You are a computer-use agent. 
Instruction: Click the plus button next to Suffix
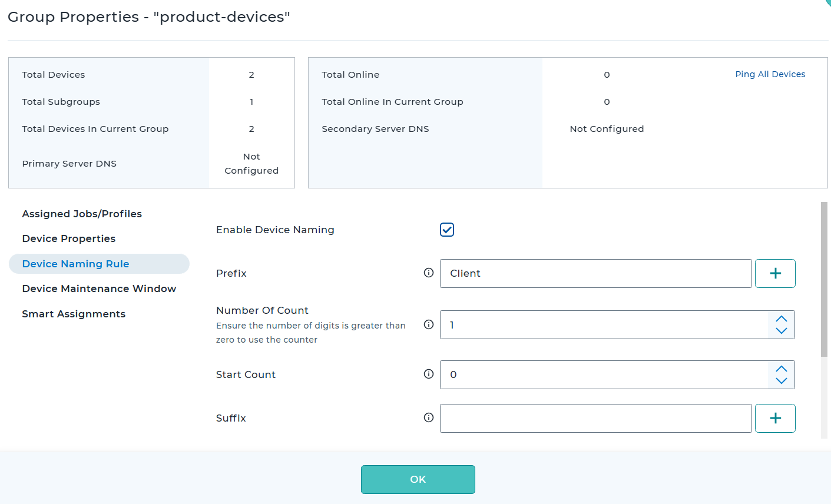click(775, 418)
